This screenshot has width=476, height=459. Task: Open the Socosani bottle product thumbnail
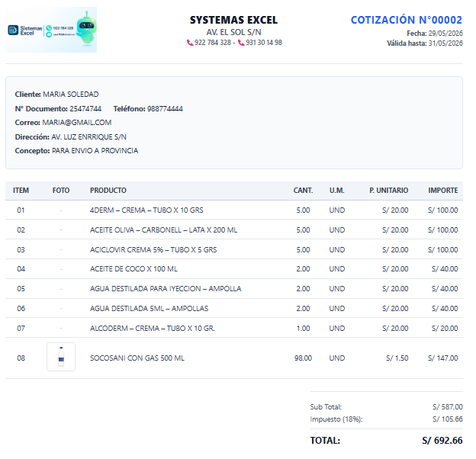(61, 357)
